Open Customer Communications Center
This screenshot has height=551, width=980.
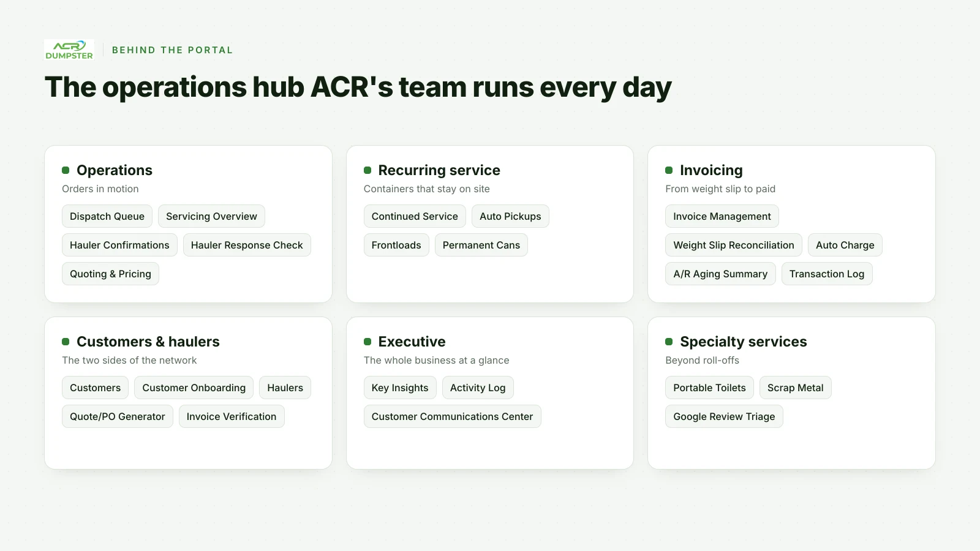click(x=453, y=416)
